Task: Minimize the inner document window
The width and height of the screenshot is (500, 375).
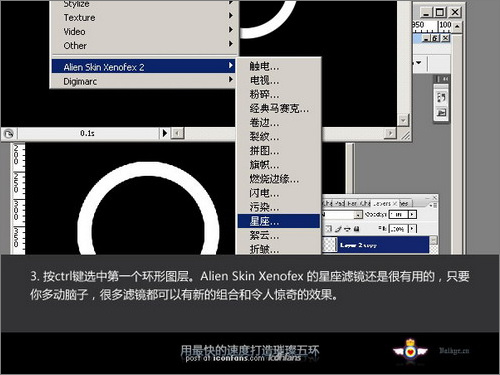Action: [426, 38]
